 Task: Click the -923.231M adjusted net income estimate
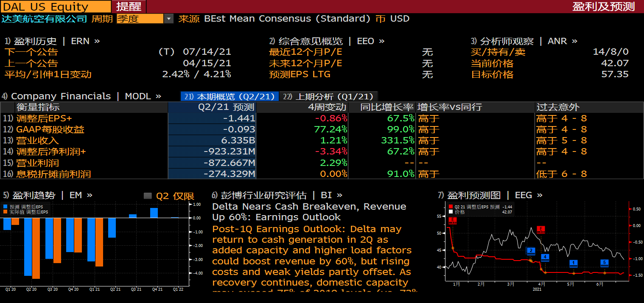pos(230,151)
